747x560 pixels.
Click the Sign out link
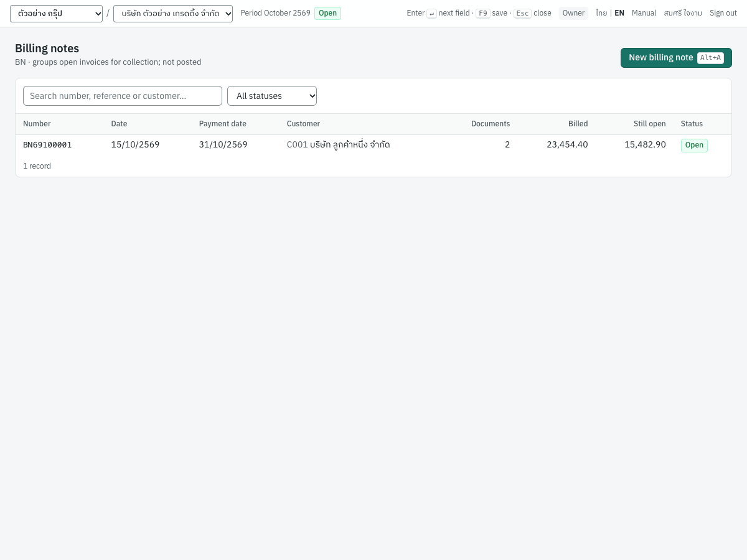tap(723, 13)
